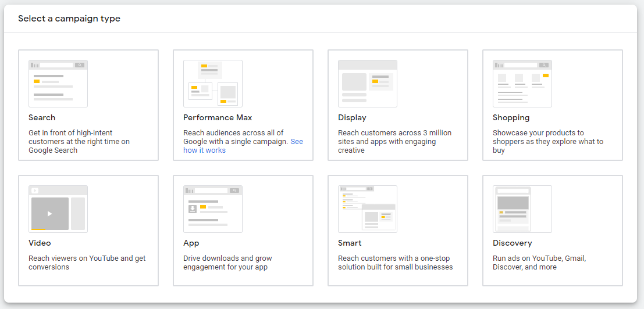644x309 pixels.
Task: Pick the Display campaign title
Action: click(x=352, y=118)
